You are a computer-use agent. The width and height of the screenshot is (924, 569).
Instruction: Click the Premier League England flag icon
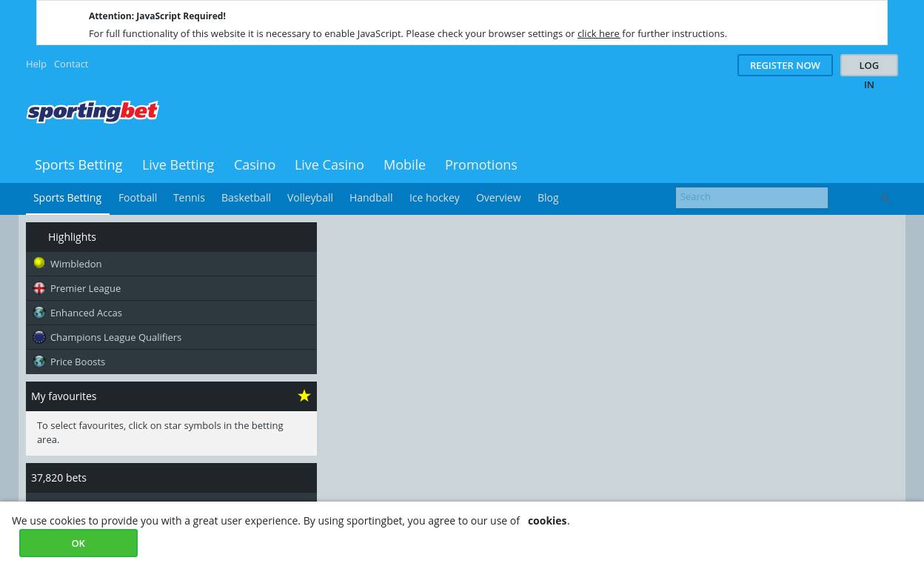point(39,288)
